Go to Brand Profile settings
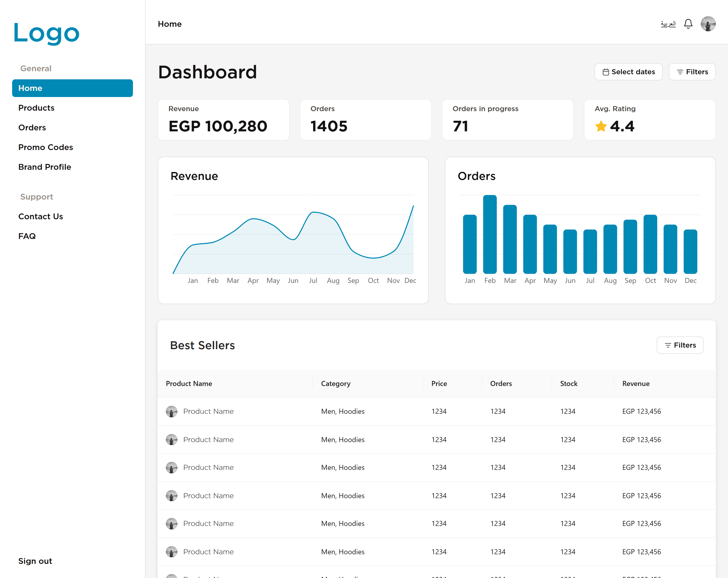 [44, 167]
